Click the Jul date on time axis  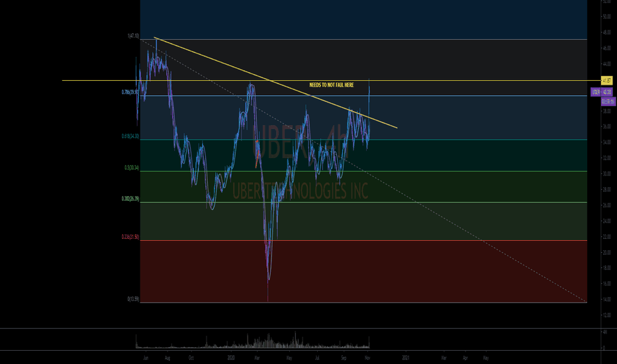pyautogui.click(x=316, y=358)
